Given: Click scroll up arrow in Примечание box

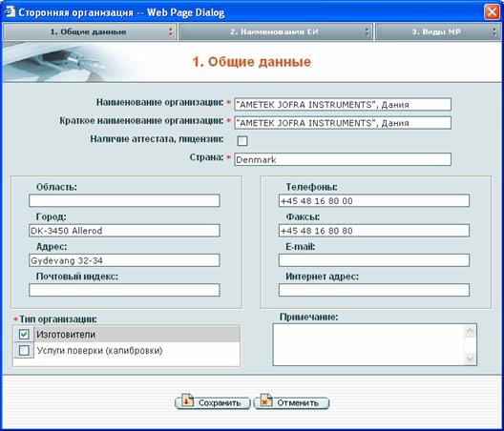Looking at the screenshot, I should click(x=470, y=331).
